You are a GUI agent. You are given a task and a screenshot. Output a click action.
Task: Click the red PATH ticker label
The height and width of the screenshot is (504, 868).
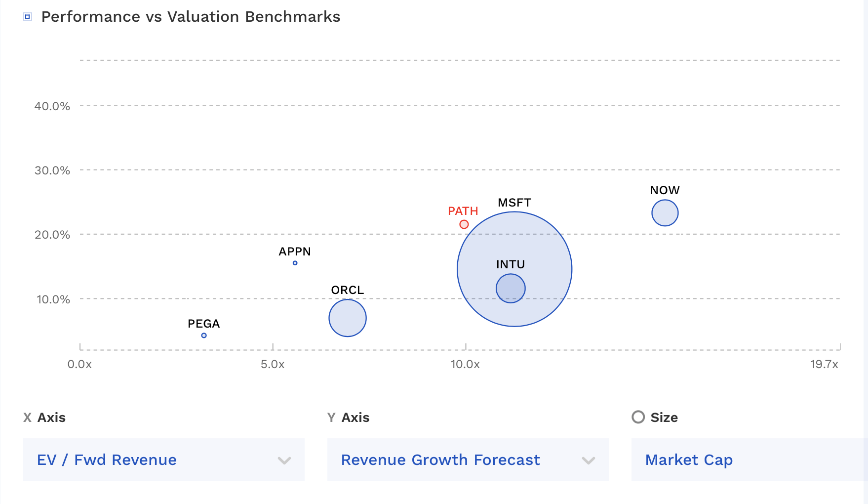click(x=463, y=211)
